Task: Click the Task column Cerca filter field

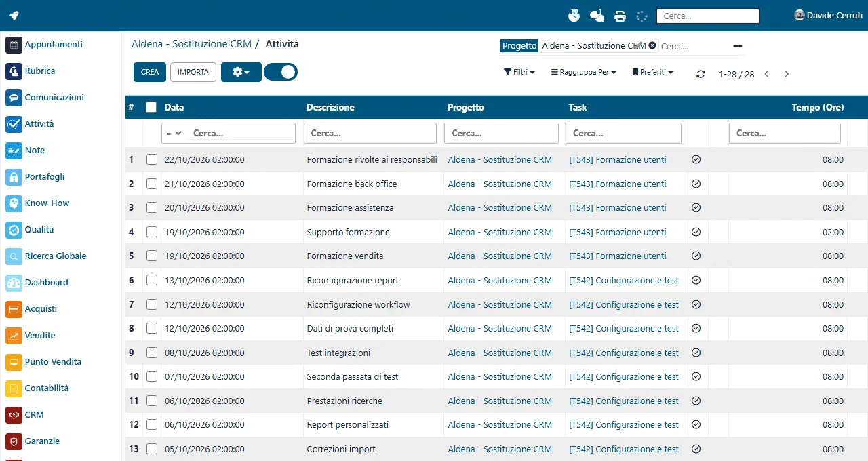Action: pyautogui.click(x=623, y=133)
